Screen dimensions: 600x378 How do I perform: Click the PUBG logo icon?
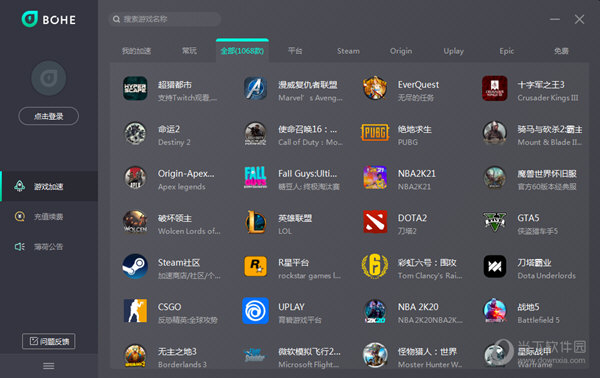(375, 132)
